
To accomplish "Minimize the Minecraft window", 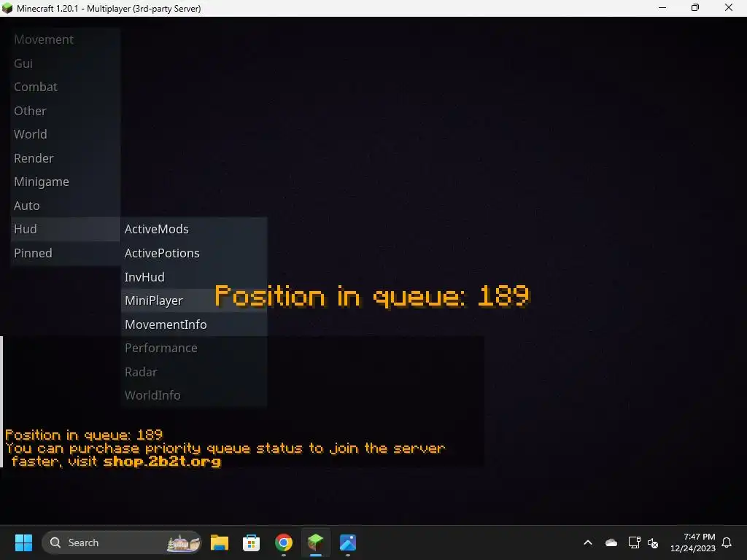I will coord(662,8).
